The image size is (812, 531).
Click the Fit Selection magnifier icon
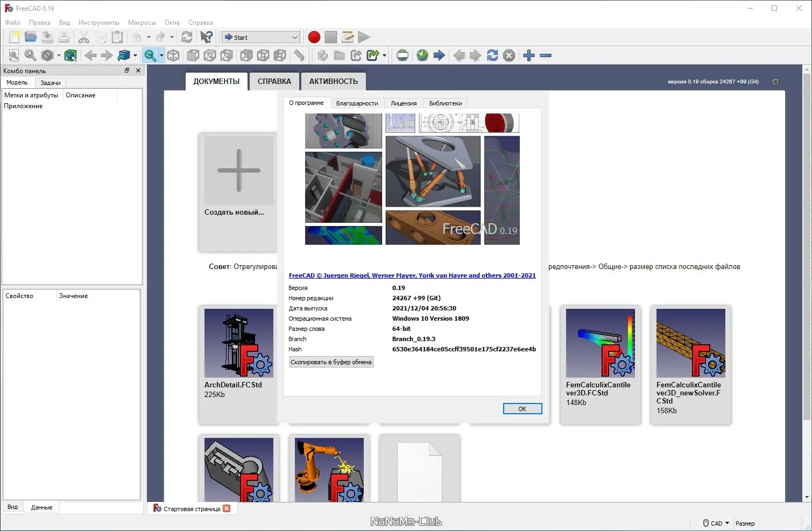coord(31,55)
